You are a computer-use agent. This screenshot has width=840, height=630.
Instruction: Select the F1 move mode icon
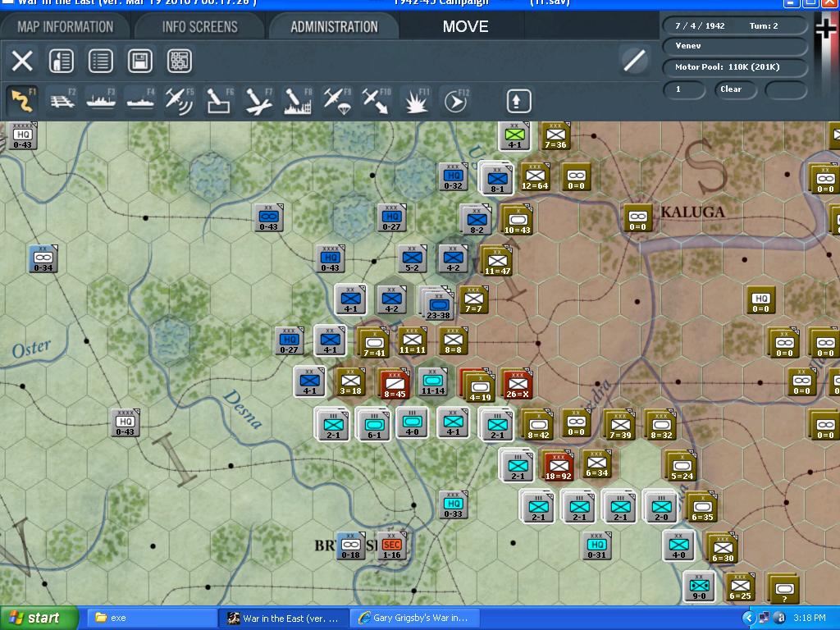pos(23,101)
